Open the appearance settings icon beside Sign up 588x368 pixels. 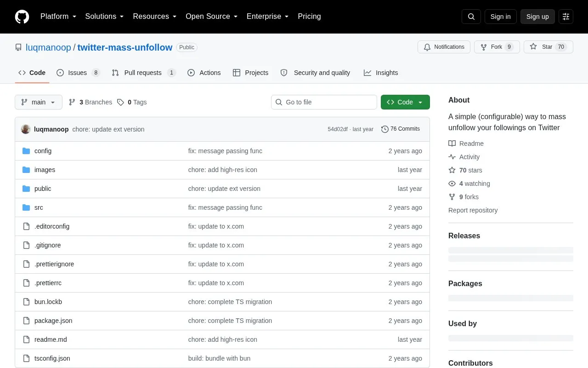click(x=566, y=17)
